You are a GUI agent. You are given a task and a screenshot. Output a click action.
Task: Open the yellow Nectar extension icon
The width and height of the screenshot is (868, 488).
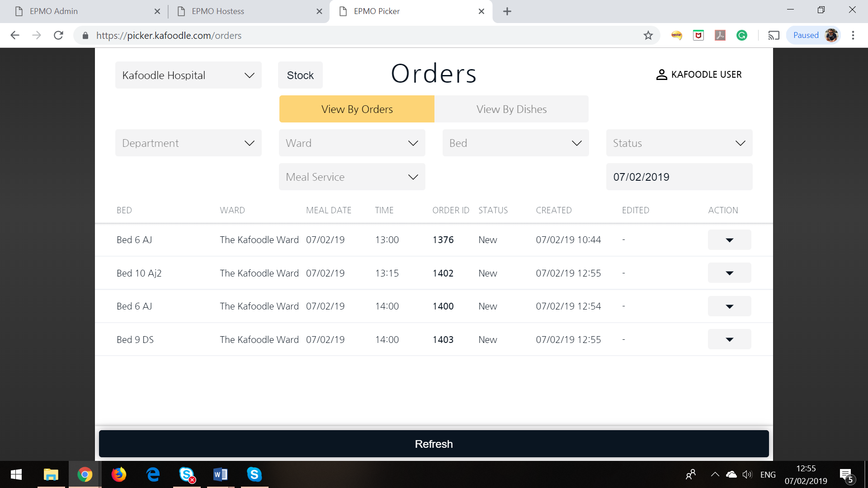[x=677, y=35]
